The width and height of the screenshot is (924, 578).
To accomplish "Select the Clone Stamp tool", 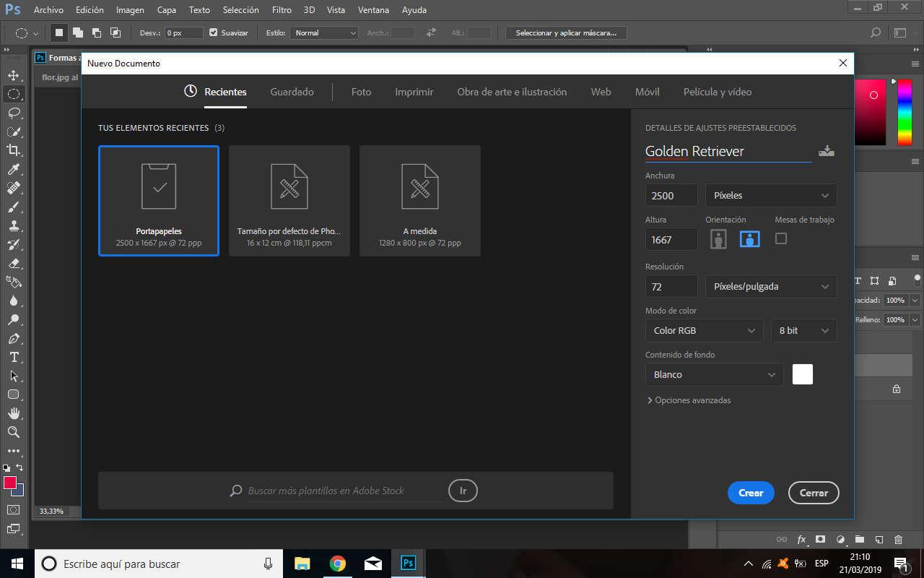I will [13, 225].
